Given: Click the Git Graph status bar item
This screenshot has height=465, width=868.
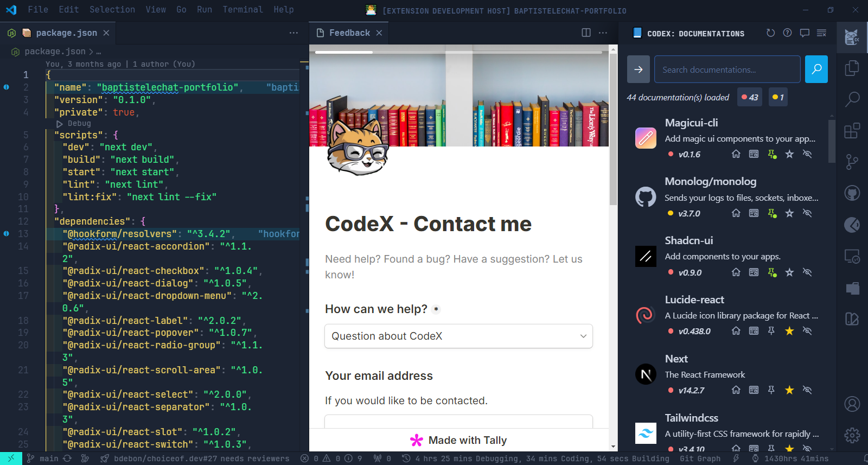Looking at the screenshot, I should click(700, 458).
